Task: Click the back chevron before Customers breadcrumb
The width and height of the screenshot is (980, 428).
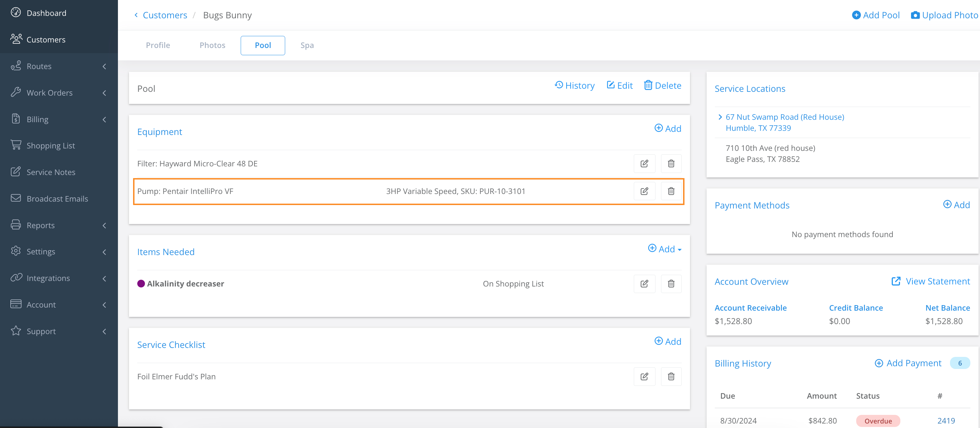Action: coord(136,15)
